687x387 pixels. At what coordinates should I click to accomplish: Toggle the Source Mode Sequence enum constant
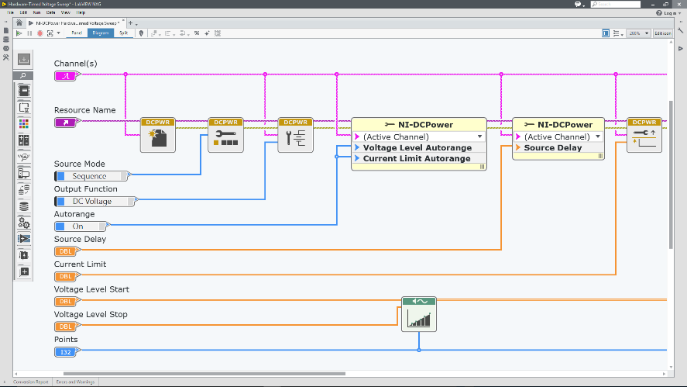[x=92, y=176]
